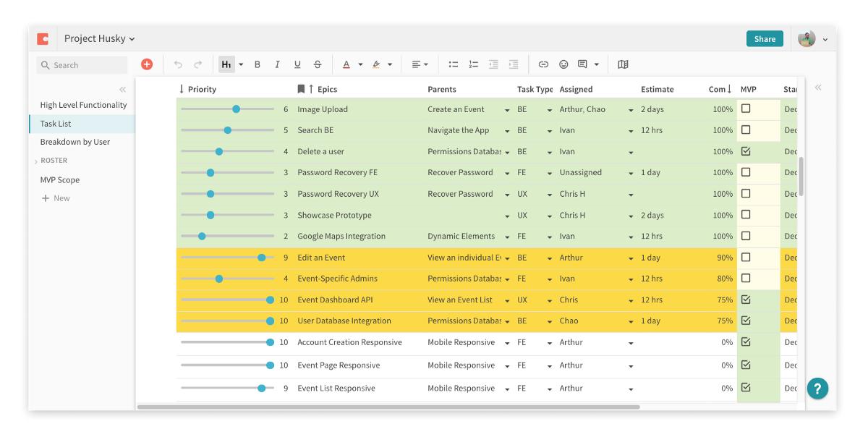Open the Task Type dropdown for Search BE
This screenshot has height=445, width=868.
click(550, 131)
